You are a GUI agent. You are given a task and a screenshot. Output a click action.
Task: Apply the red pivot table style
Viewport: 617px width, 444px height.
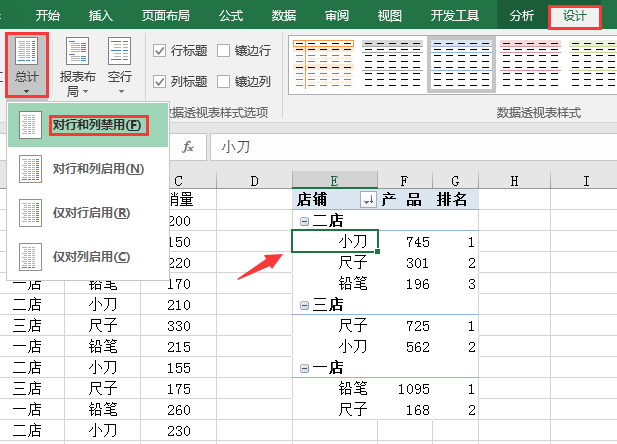[x=530, y=64]
